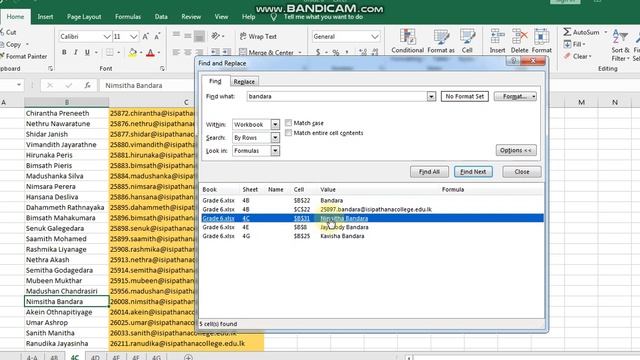Open the Within Workbook dropdown
This screenshot has height=360, width=640.
[x=275, y=124]
